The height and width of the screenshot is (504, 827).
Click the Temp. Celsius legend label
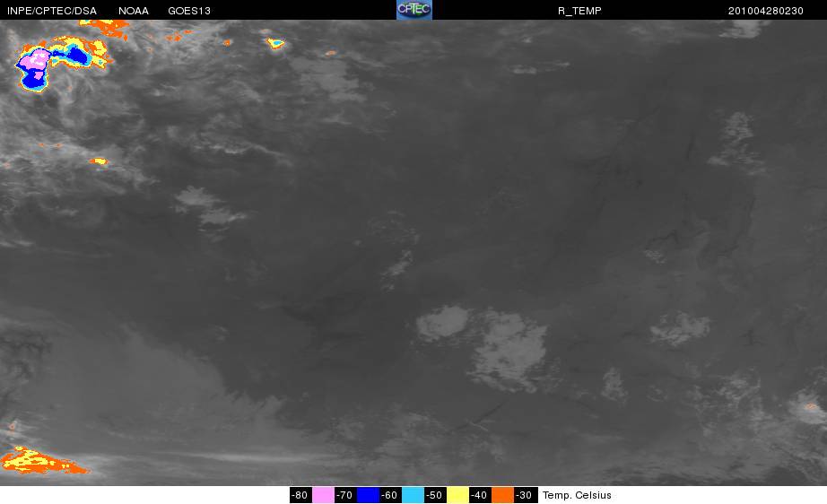click(x=577, y=495)
